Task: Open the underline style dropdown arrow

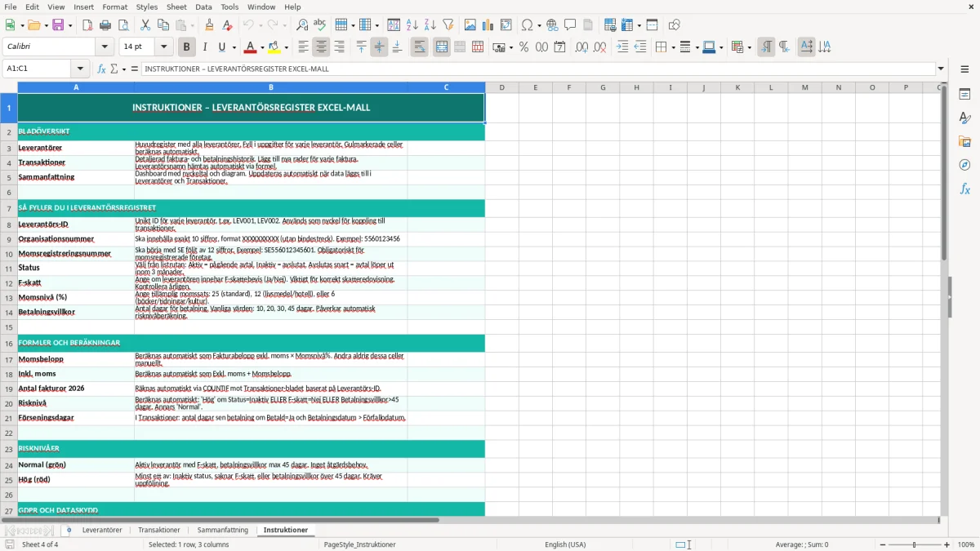Action: 234,47
